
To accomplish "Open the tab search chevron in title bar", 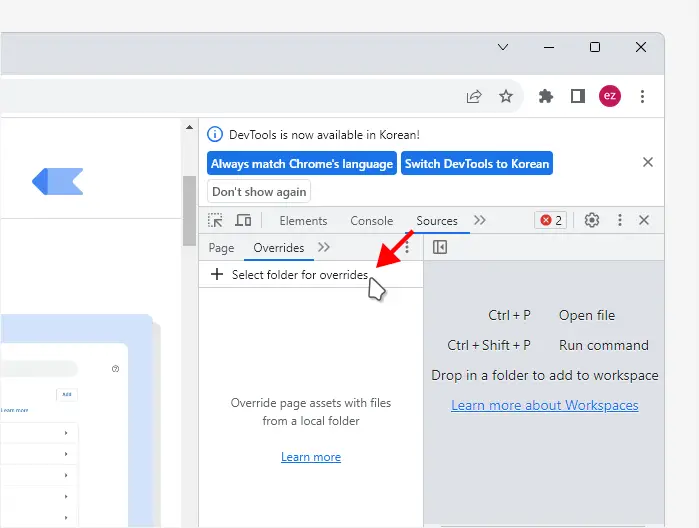I will [x=503, y=47].
